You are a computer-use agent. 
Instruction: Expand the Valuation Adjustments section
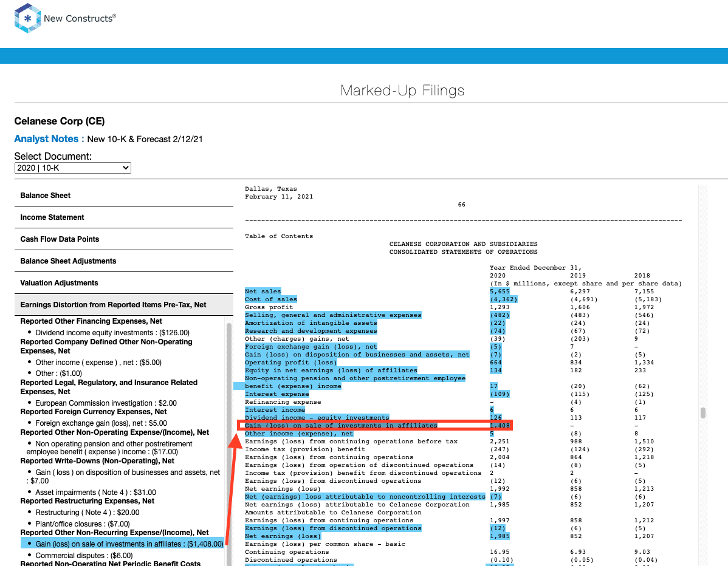click(x=123, y=282)
